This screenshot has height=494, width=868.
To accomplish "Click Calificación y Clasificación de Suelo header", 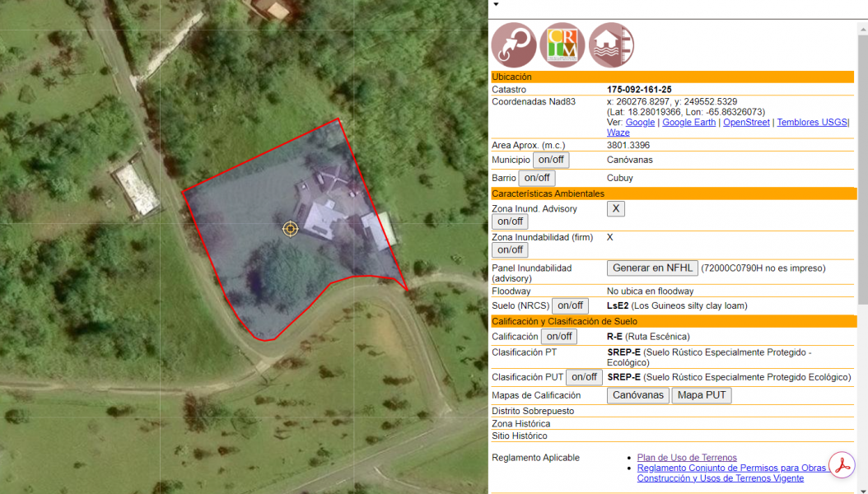I will click(673, 321).
